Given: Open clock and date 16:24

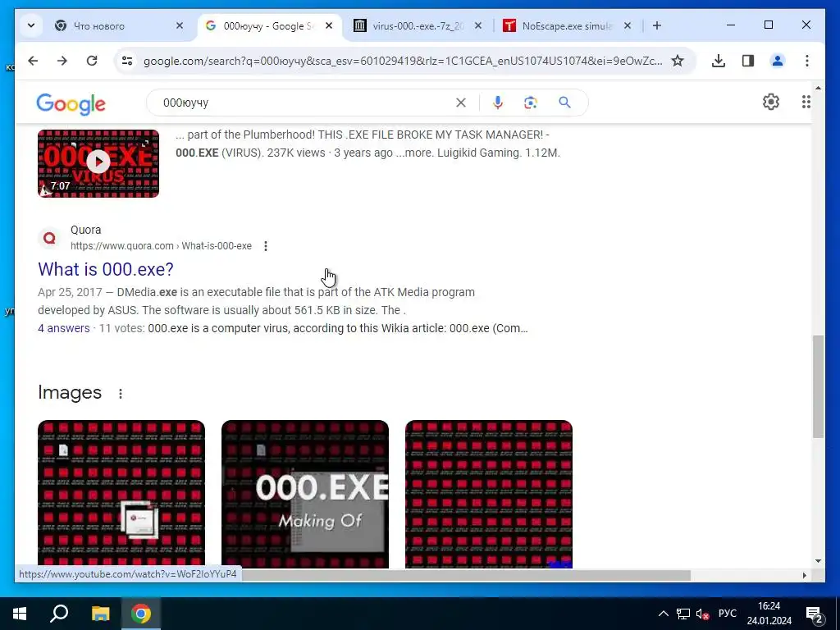Looking at the screenshot, I should tap(769, 614).
